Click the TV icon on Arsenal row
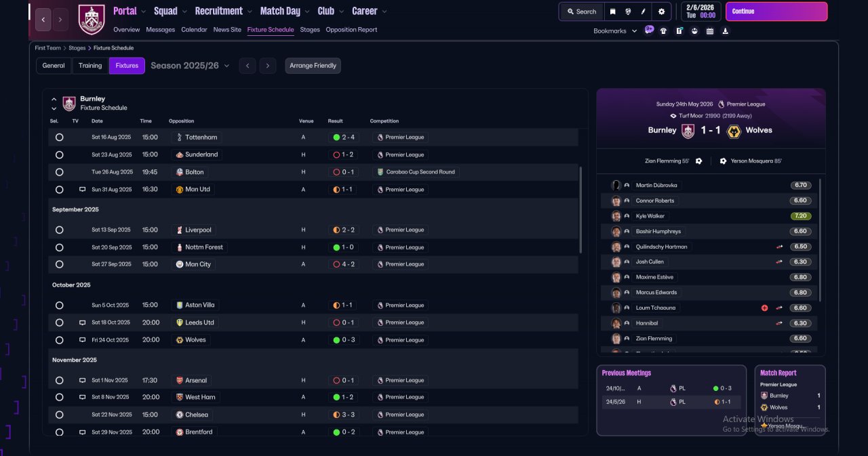 pyautogui.click(x=83, y=380)
